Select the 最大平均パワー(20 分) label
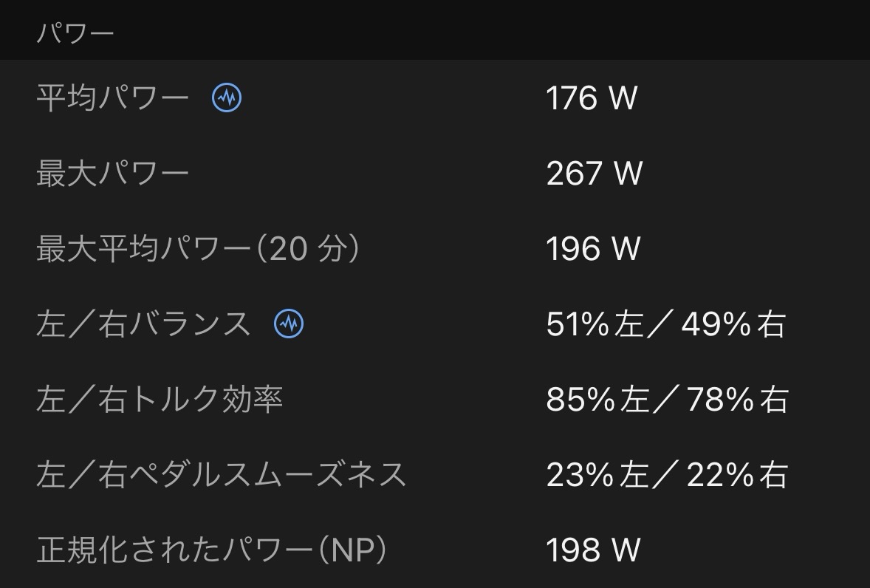 pos(198,249)
